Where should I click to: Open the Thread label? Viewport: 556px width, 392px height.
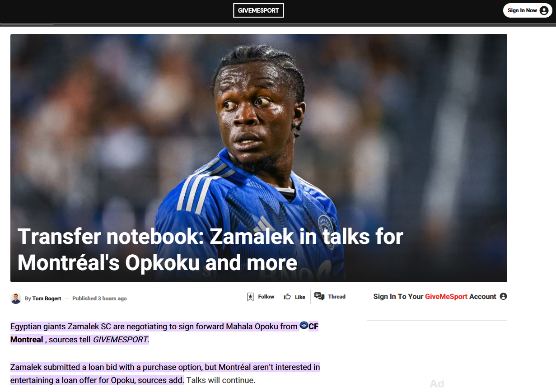click(336, 297)
